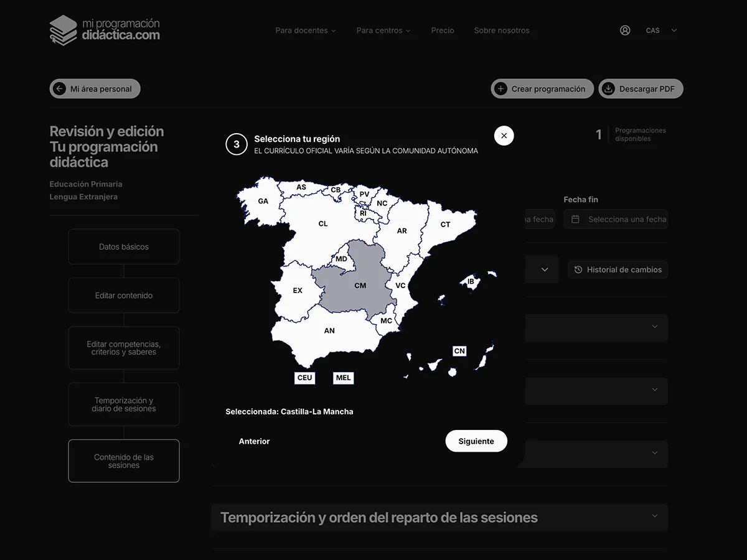The width and height of the screenshot is (747, 560).
Task: Click the Siguiente button
Action: [x=476, y=441]
